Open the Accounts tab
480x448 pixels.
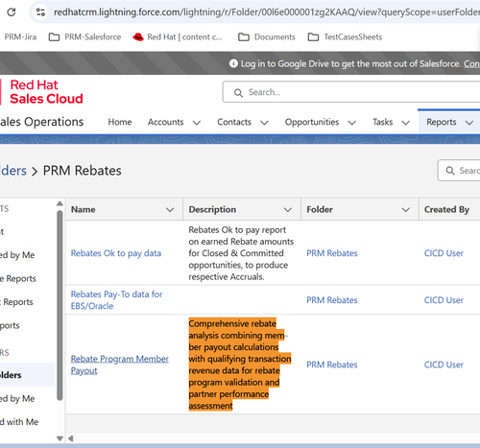tap(165, 122)
